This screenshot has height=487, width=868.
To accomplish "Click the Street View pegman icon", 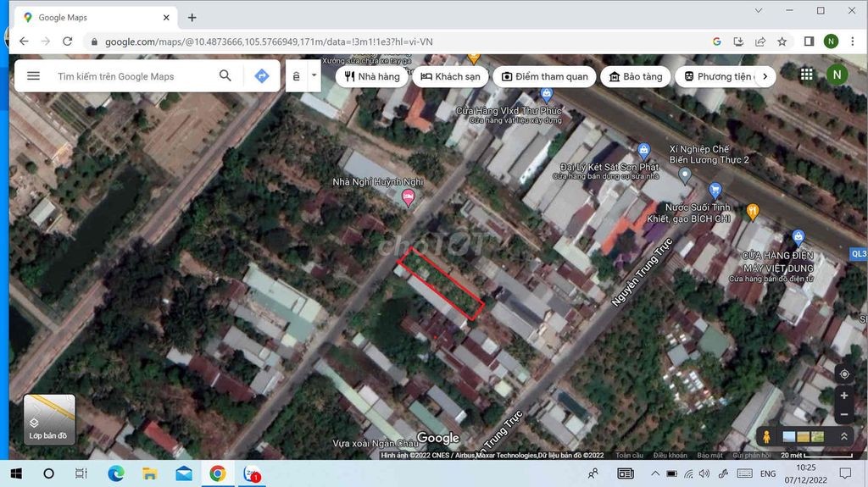I will tap(766, 437).
